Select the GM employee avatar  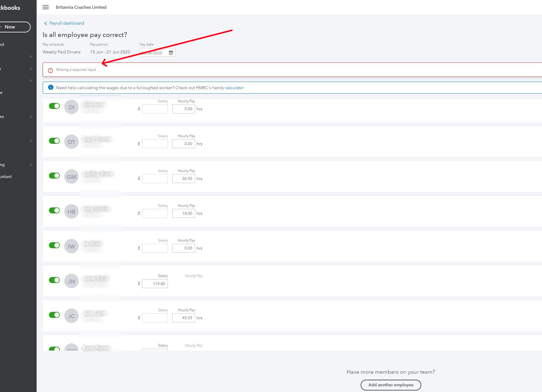71,177
